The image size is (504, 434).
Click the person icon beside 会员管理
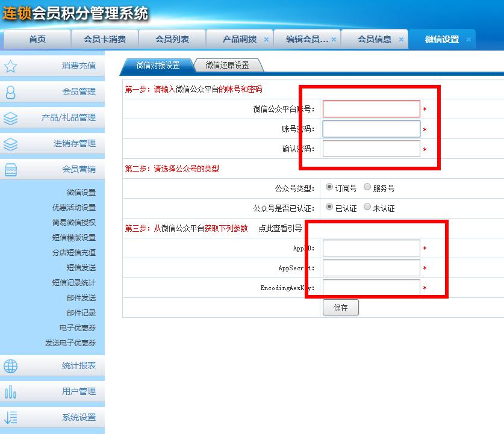point(10,92)
